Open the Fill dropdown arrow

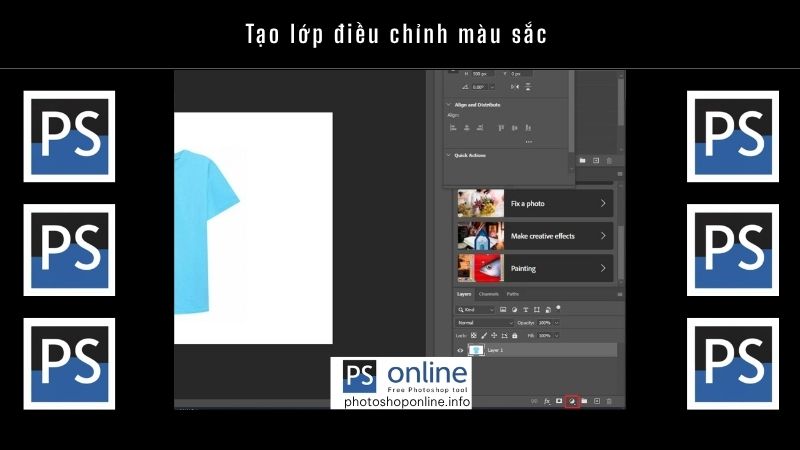[557, 336]
